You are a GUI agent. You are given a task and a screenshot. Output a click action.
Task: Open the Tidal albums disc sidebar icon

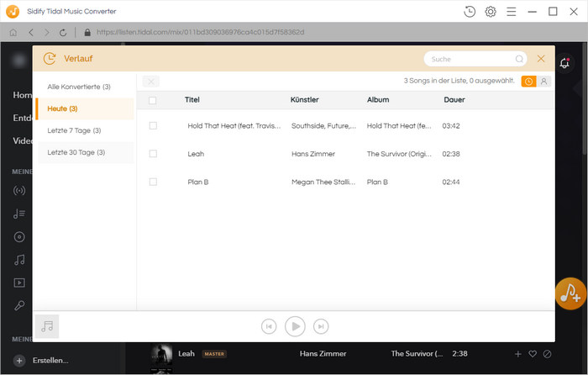coord(19,237)
